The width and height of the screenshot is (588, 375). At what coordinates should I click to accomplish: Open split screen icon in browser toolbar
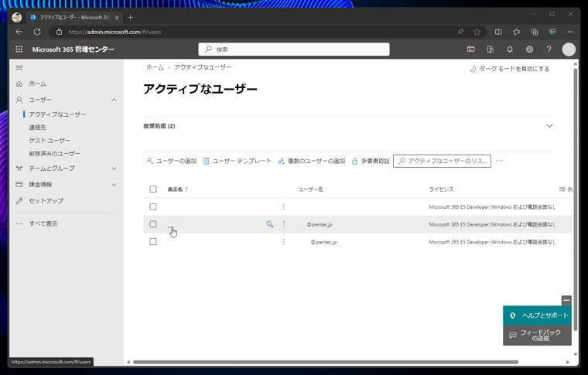(x=498, y=32)
